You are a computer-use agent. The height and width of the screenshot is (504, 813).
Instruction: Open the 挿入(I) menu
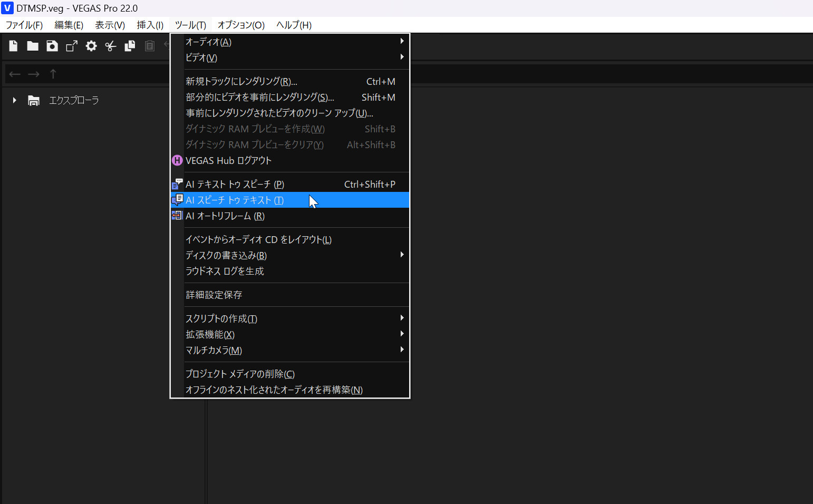tap(150, 25)
